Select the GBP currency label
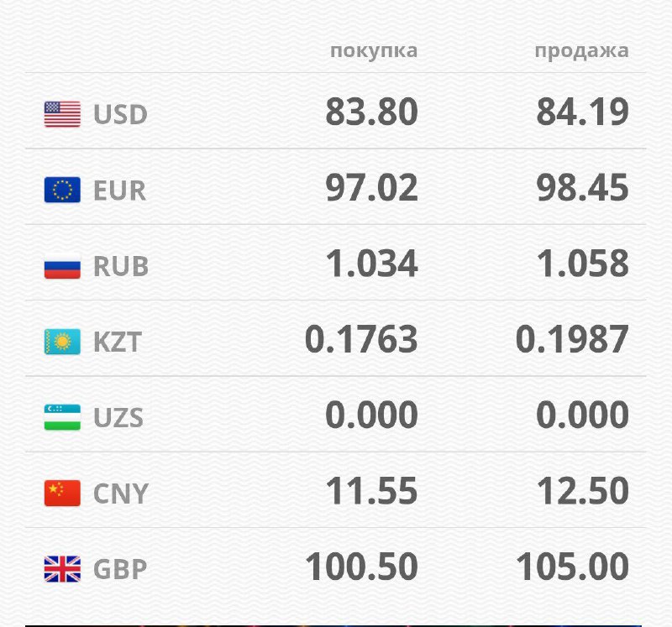The height and width of the screenshot is (627, 672). point(120,569)
